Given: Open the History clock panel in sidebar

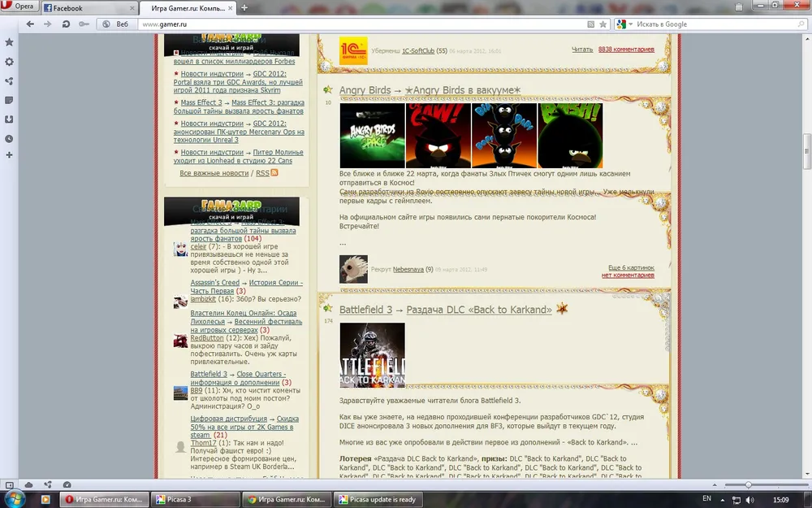Looking at the screenshot, I should point(9,138).
